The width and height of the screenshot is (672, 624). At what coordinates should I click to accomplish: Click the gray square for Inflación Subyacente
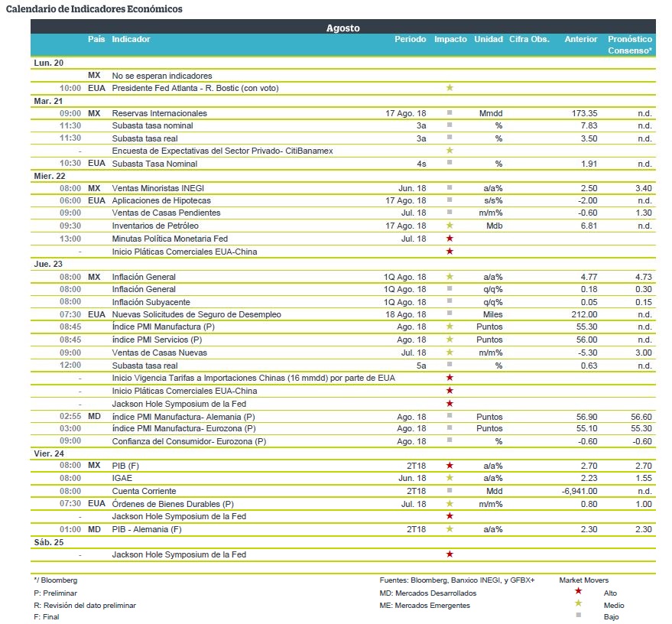coord(450,301)
